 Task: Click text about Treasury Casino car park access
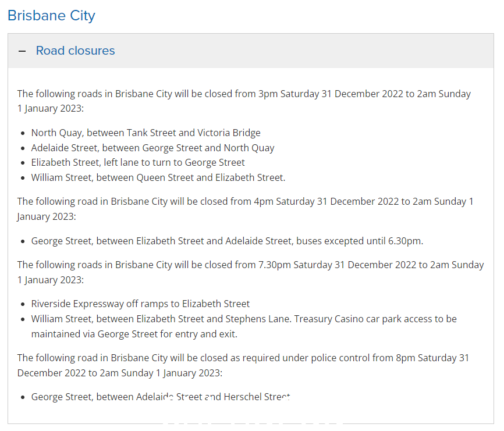[x=375, y=319]
